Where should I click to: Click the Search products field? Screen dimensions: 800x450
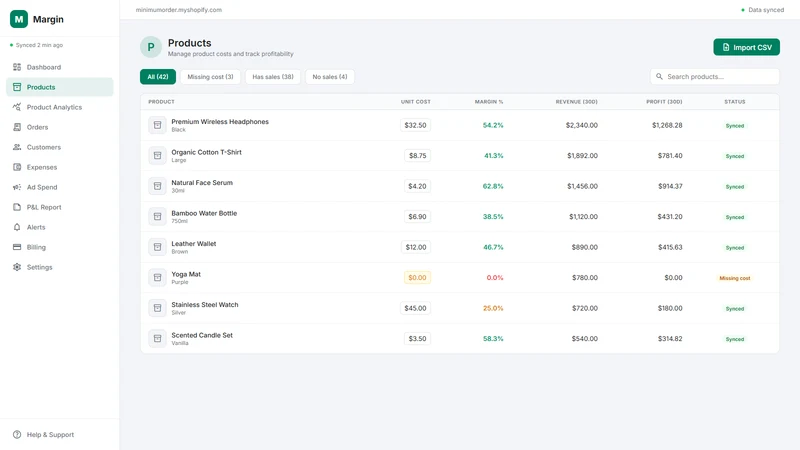[x=715, y=77]
